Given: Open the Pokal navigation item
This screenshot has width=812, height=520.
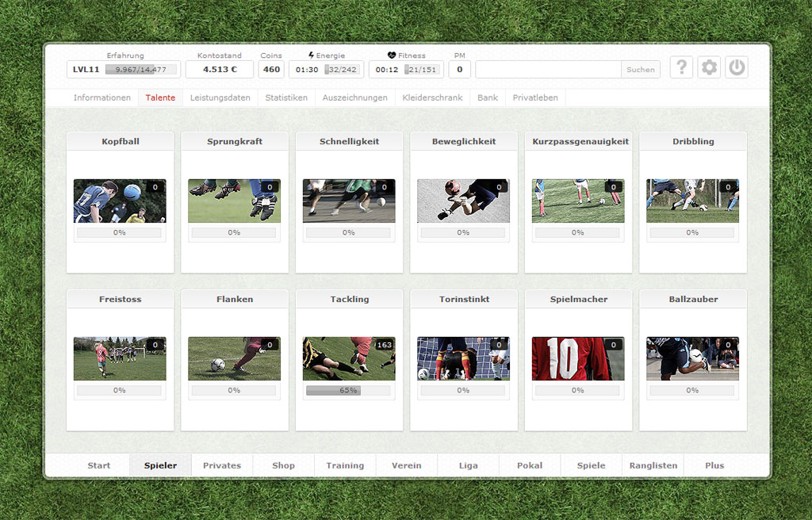Looking at the screenshot, I should click(530, 465).
